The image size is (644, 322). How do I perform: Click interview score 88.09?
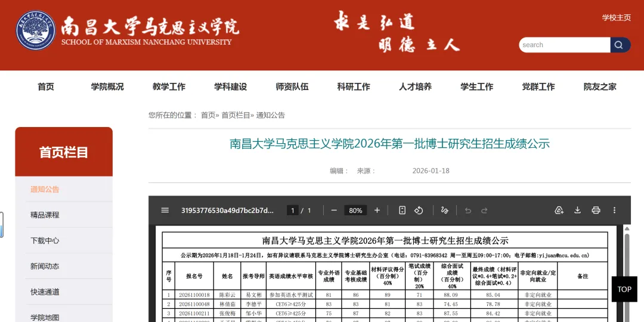[x=452, y=295]
